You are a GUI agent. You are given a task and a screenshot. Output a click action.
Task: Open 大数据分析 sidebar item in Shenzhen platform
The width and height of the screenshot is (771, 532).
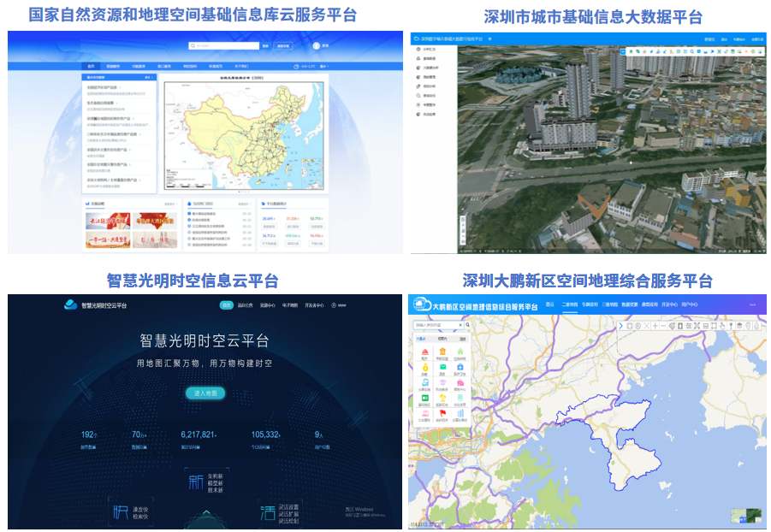click(428, 68)
